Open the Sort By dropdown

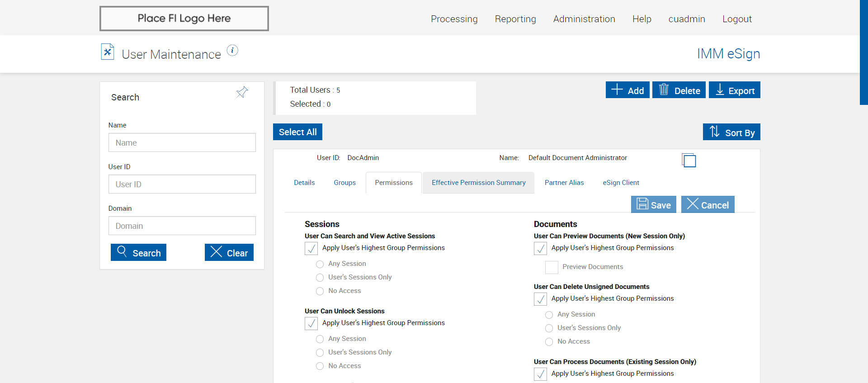click(731, 132)
